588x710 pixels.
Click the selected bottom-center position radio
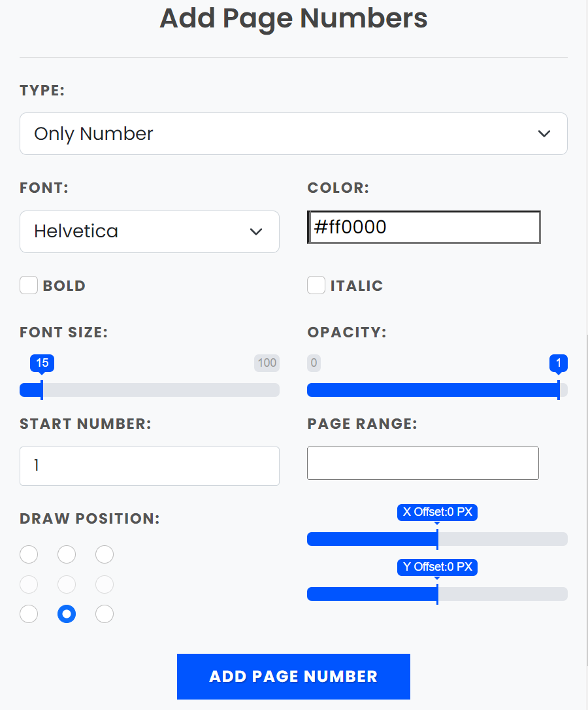click(67, 614)
